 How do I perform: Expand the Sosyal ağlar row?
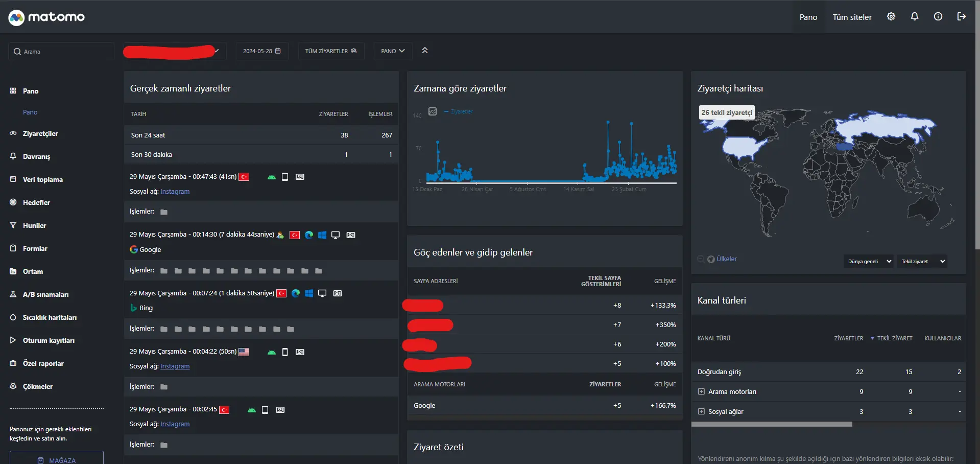(701, 412)
